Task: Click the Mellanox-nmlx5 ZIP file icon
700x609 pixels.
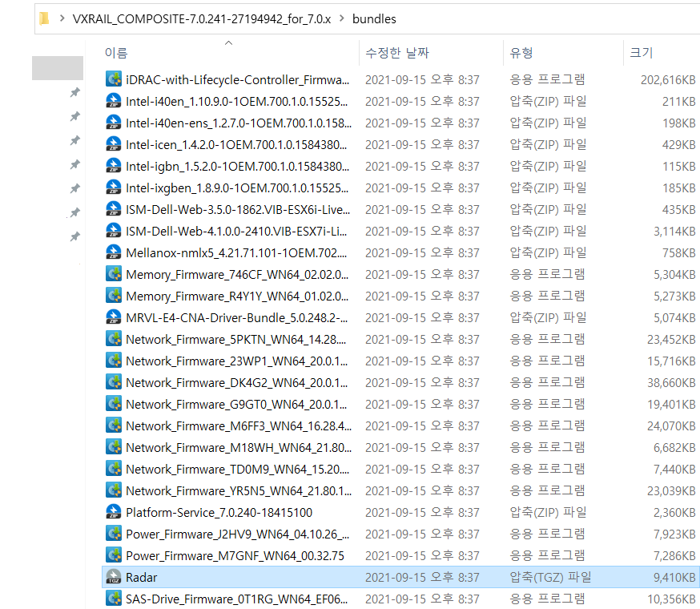Action: click(114, 252)
